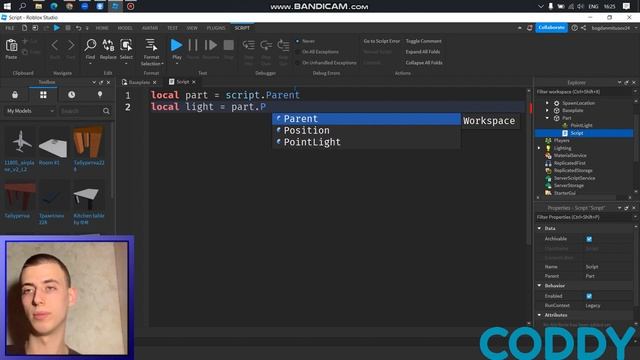Screen dimensions: 640x360
Task: Choose PointLight autocomplete suggestion
Action: click(366, 142)
